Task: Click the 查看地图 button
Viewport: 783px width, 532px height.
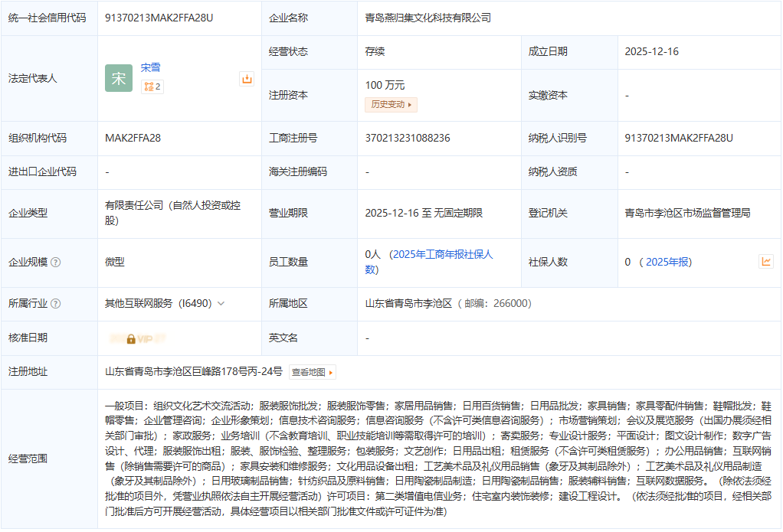Action: (x=312, y=372)
